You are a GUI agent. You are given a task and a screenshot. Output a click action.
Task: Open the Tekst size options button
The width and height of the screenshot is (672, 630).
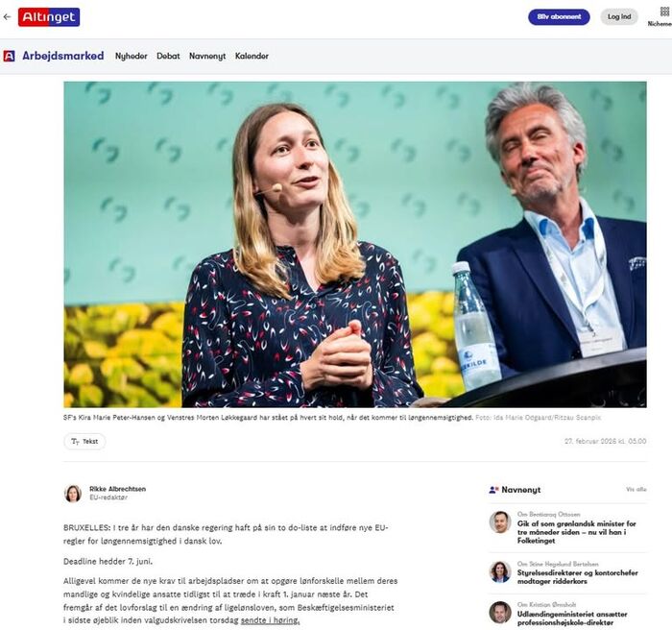(x=84, y=442)
